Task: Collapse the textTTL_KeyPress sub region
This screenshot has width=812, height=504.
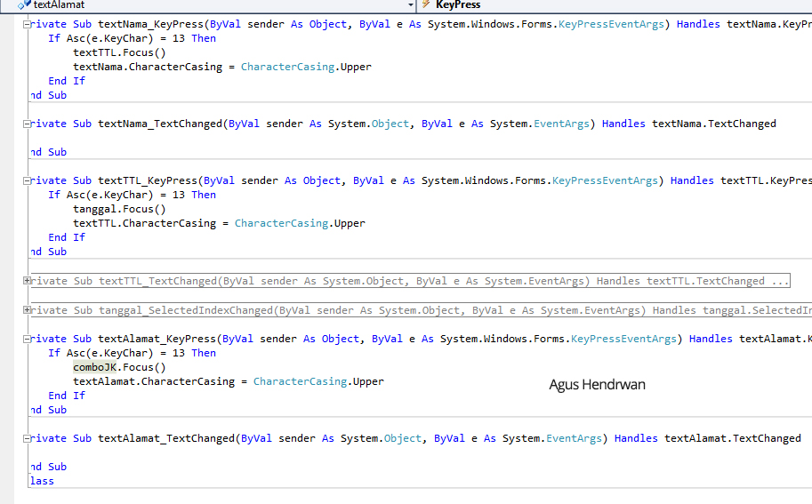Action: (27, 180)
